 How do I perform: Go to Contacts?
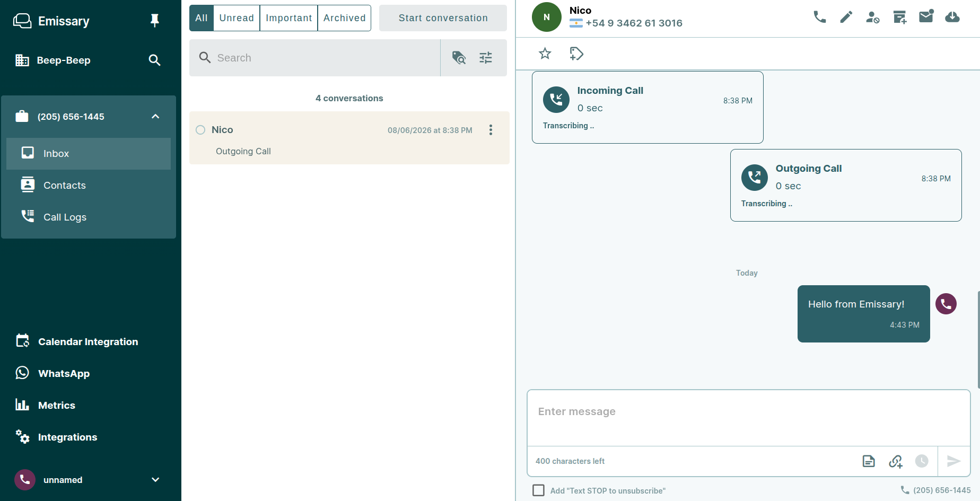point(89,185)
